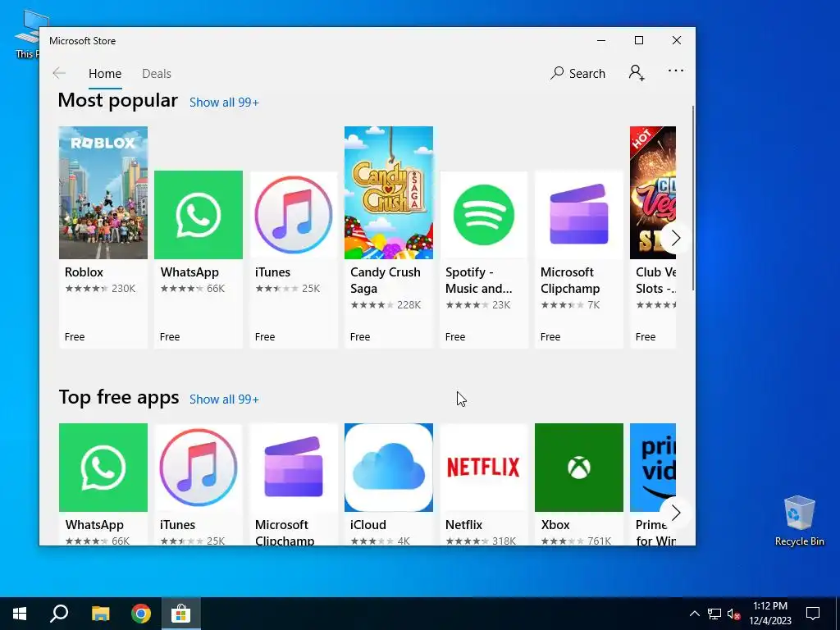This screenshot has width=840, height=630.
Task: Select Netflix title in Top free apps
Action: [464, 525]
